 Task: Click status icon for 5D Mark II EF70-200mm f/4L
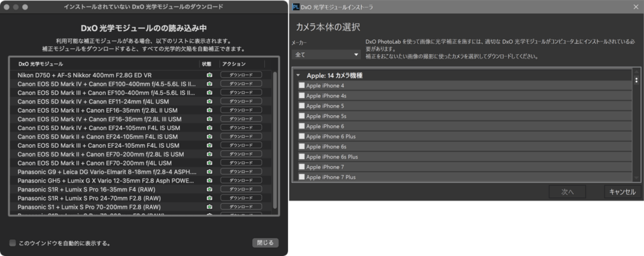[x=209, y=163]
